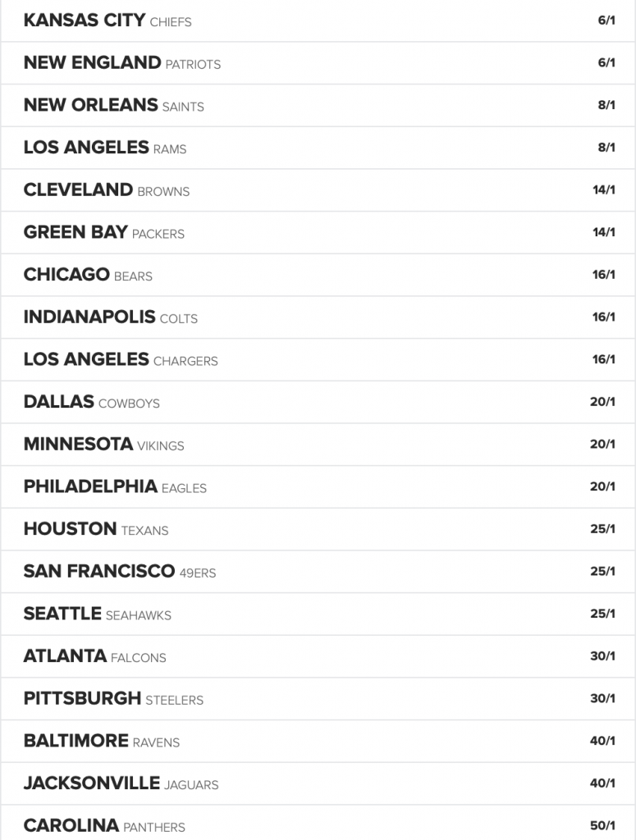This screenshot has height=840, width=636.
Task: Select the Cleveland Browns entry
Action: pos(318,189)
